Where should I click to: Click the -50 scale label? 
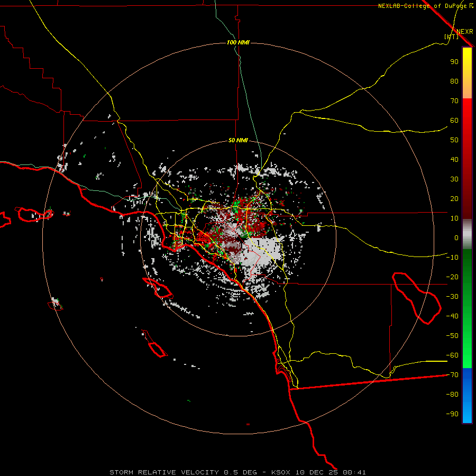(452, 336)
